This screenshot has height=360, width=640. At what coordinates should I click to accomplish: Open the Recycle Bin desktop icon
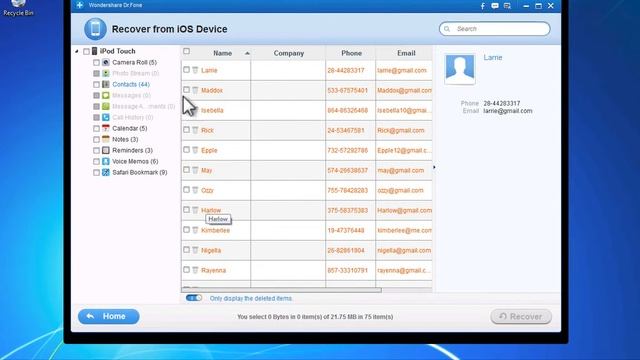(18, 8)
